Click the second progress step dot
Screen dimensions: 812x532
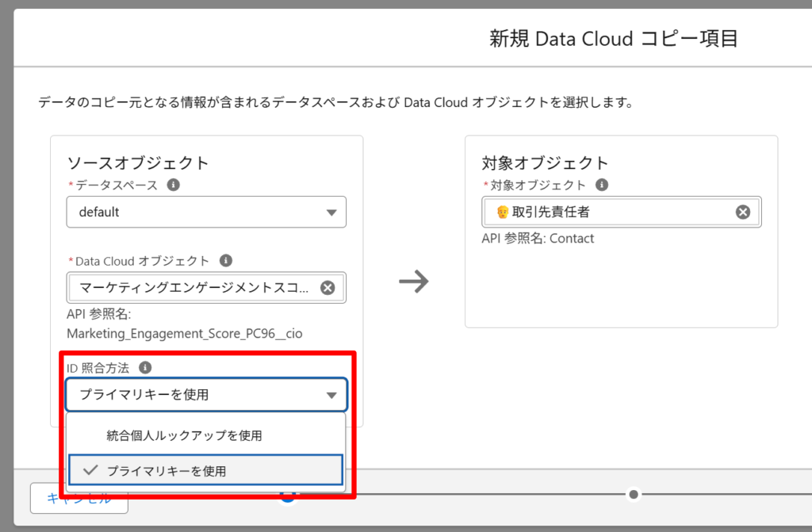[x=634, y=495]
